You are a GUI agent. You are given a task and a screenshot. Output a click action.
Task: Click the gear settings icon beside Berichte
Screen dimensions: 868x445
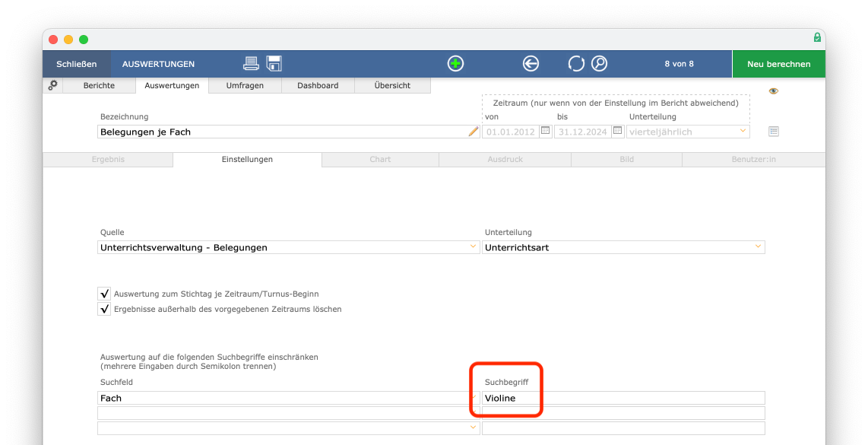(53, 85)
